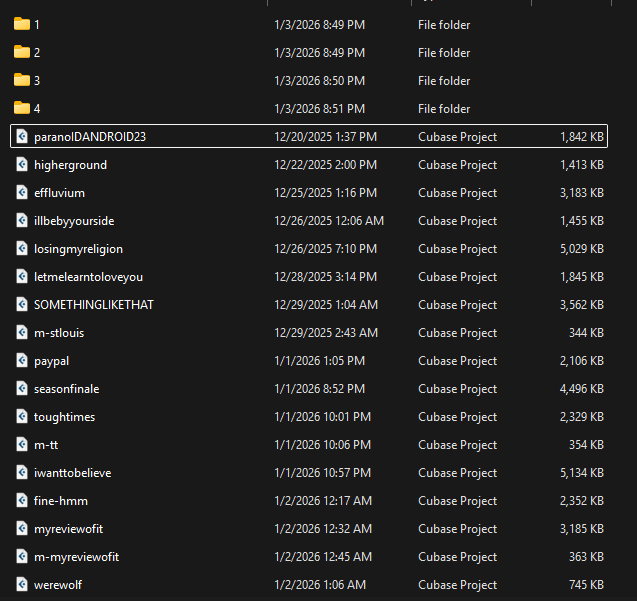Click the Cubase icon beside seasonfinale
The image size is (637, 601).
[22, 388]
